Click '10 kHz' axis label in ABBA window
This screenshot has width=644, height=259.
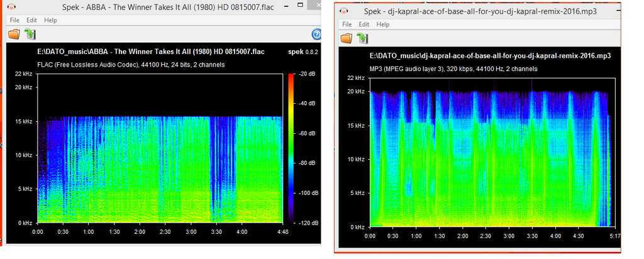pos(25,155)
